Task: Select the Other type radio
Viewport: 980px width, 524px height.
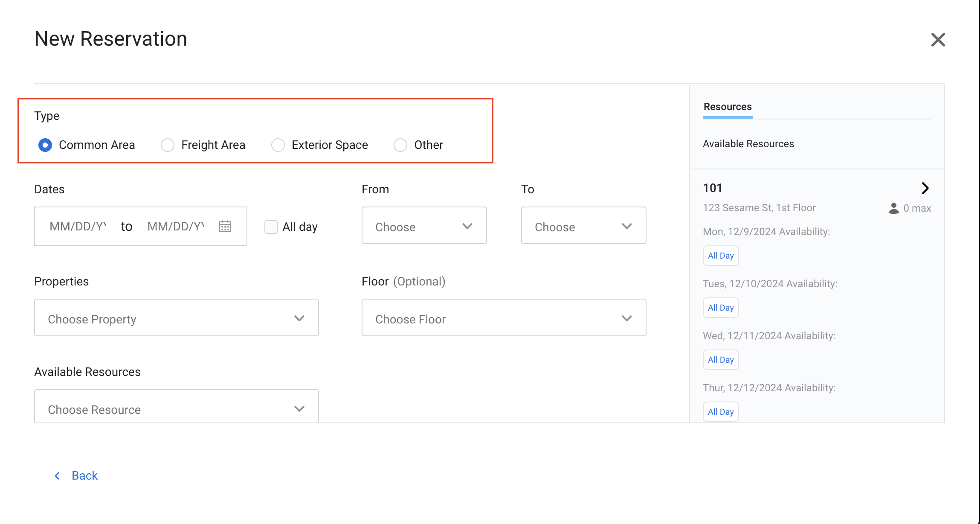Action: tap(400, 145)
